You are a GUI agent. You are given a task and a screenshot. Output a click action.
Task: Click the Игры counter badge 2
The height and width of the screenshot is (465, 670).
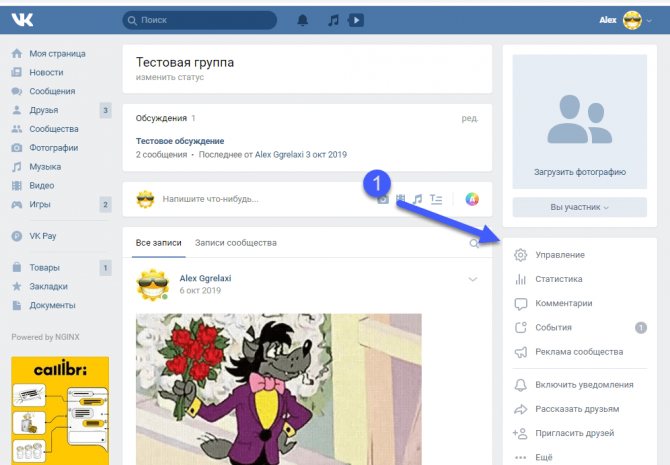pos(106,204)
